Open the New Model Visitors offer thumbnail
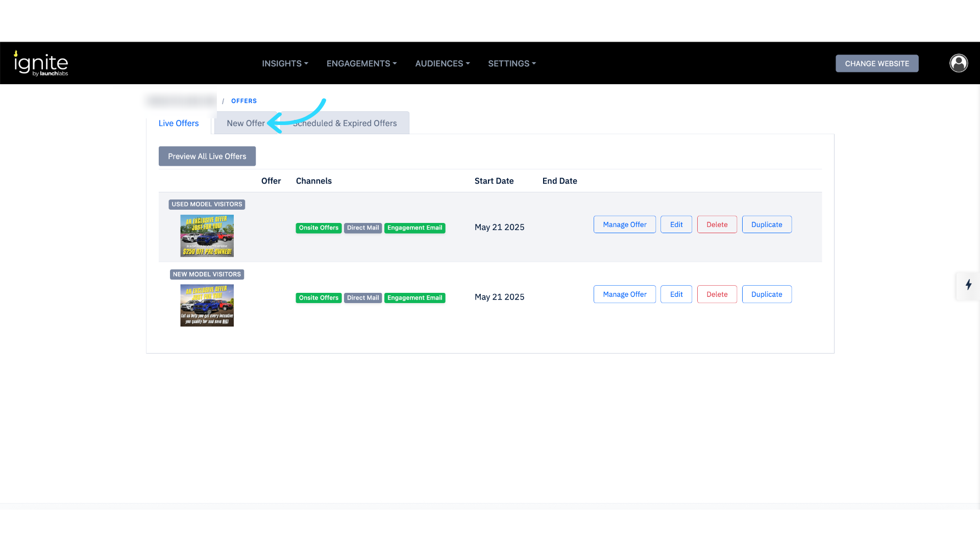This screenshot has width=980, height=551. click(207, 305)
